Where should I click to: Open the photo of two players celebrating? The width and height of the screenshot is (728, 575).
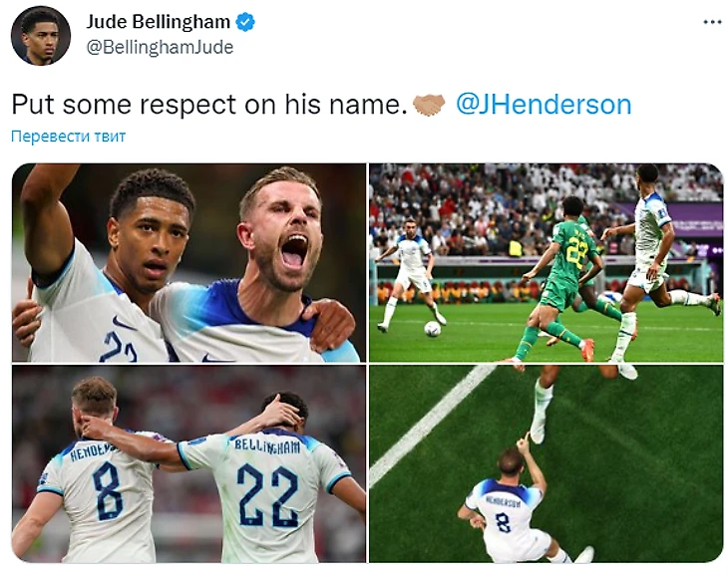[188, 263]
